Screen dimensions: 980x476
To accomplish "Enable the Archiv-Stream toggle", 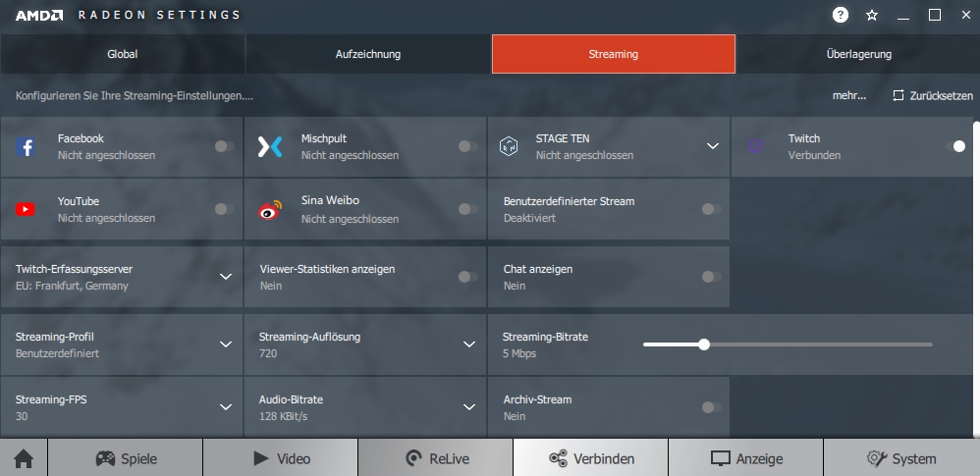I will (711, 407).
